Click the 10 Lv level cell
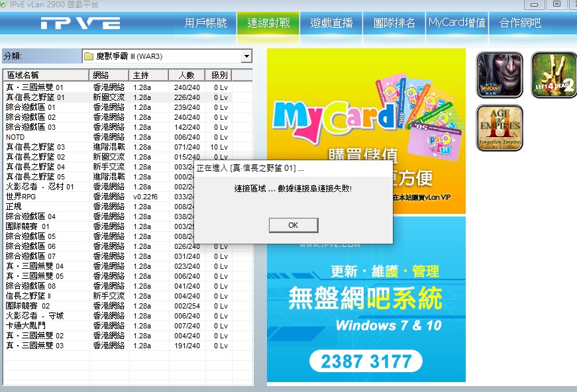This screenshot has width=577, height=392. (219, 147)
